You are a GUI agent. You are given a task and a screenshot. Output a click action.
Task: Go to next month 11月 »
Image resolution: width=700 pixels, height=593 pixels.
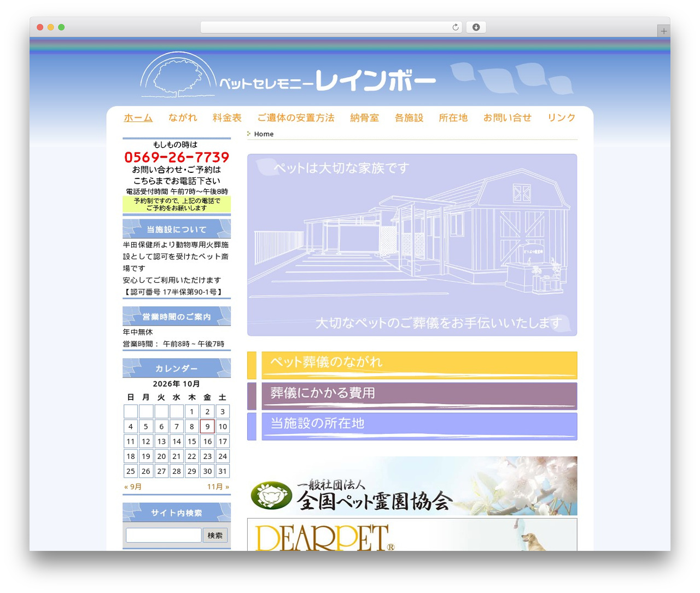pyautogui.click(x=218, y=487)
